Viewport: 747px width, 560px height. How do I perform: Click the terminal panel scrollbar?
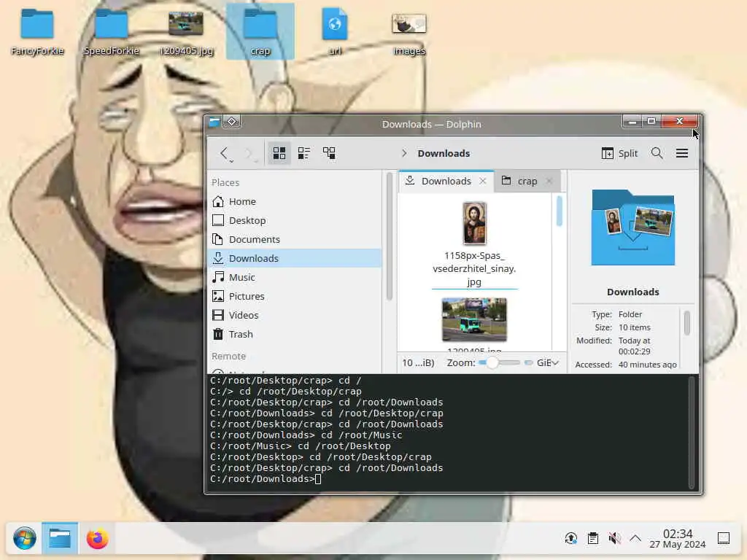[x=692, y=433]
